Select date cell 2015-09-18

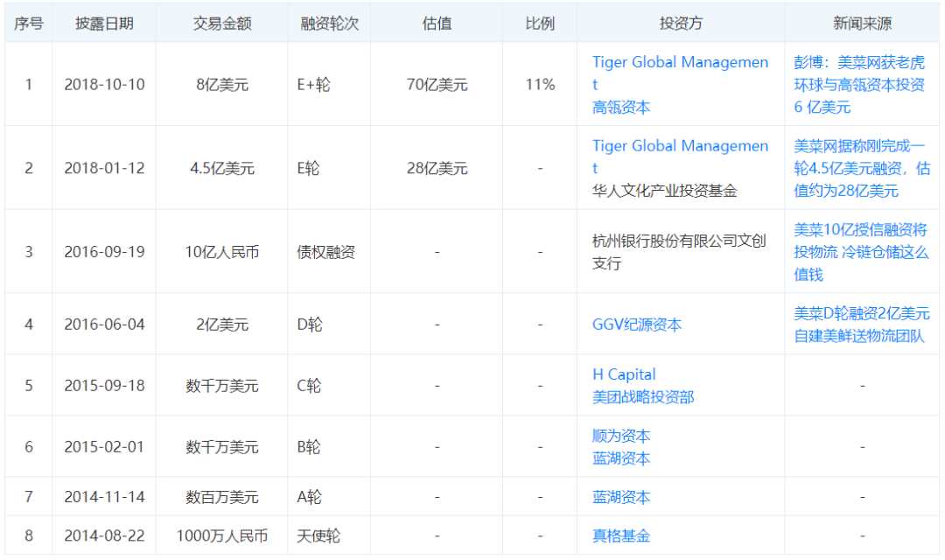pos(104,386)
